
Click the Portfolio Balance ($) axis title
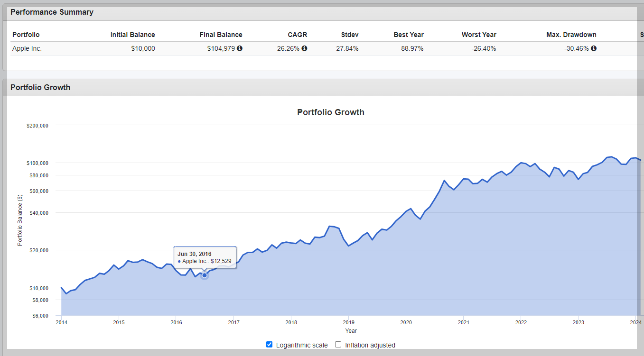coord(20,220)
